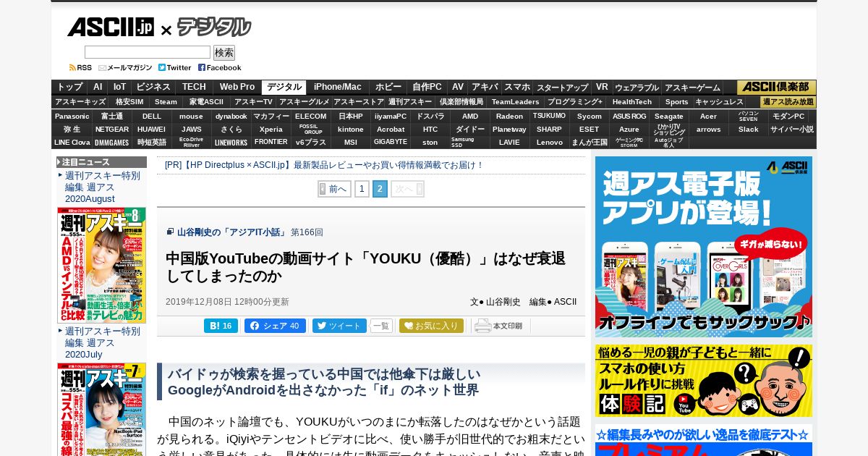Open the RSS feed link
868x456 pixels.
coord(80,67)
